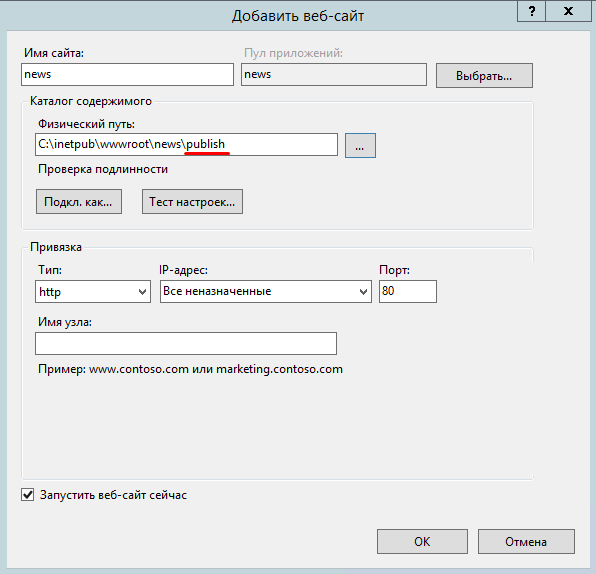Open application pool chooser with Выбрать

click(484, 76)
